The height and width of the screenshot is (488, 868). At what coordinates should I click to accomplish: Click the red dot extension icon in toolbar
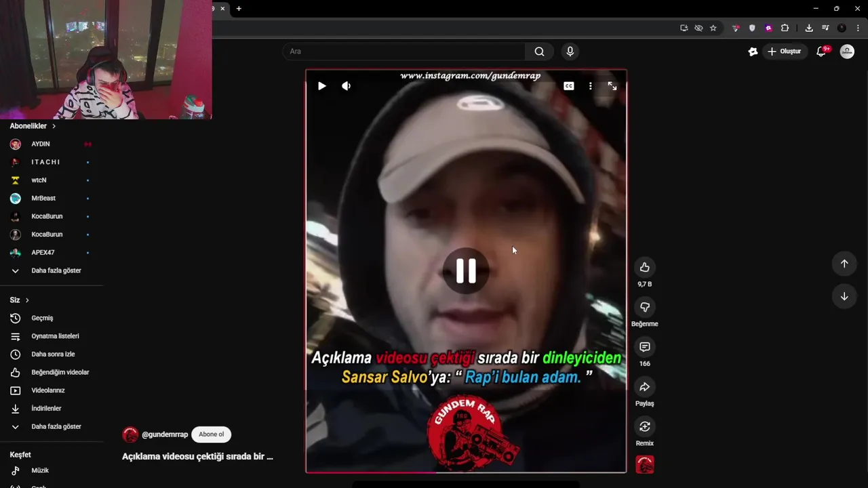[736, 28]
